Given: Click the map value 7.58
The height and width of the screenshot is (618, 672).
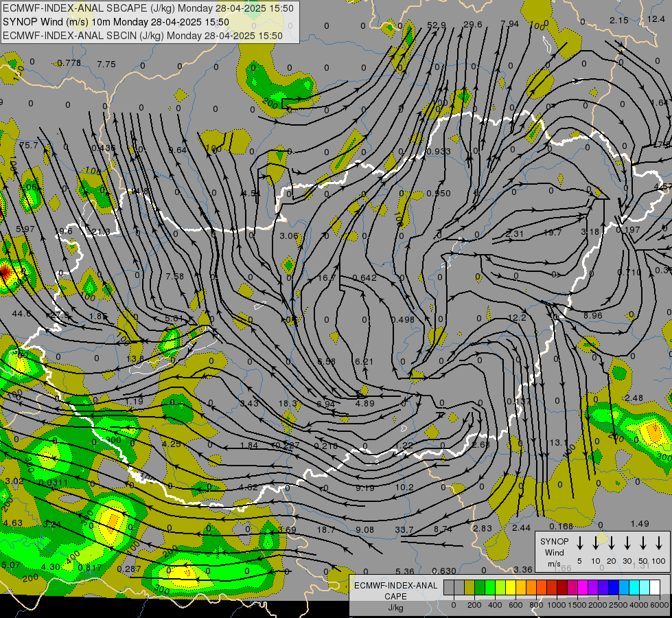Looking at the screenshot, I should pyautogui.click(x=175, y=276).
